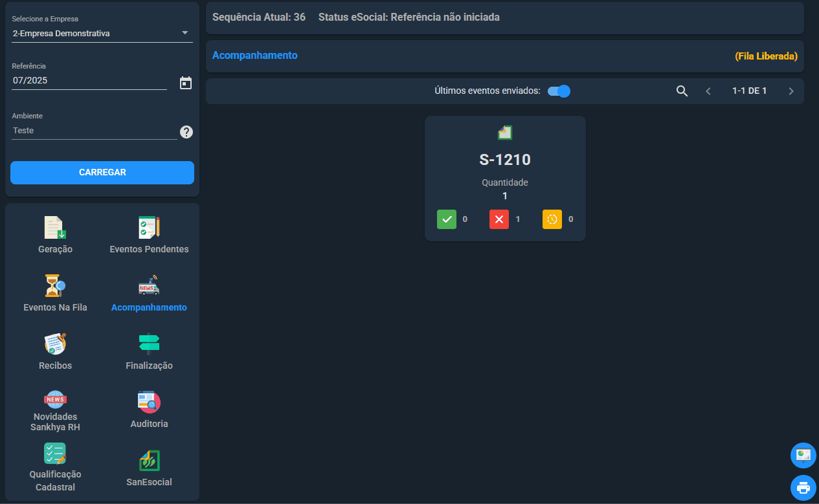Image resolution: width=819 pixels, height=504 pixels.
Task: Click the Sequência Atual: 36 text
Action: click(x=259, y=17)
